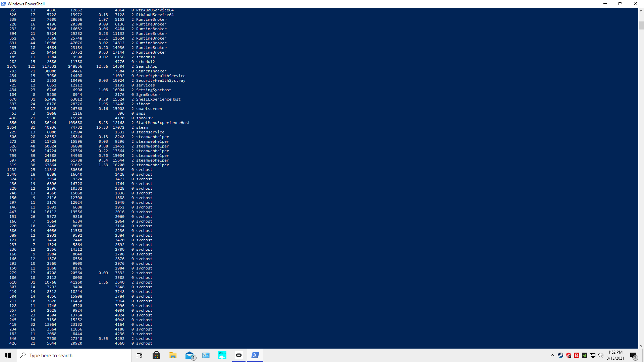Open the NVIDIA tray icon
This screenshot has height=362, width=644.
click(585, 355)
